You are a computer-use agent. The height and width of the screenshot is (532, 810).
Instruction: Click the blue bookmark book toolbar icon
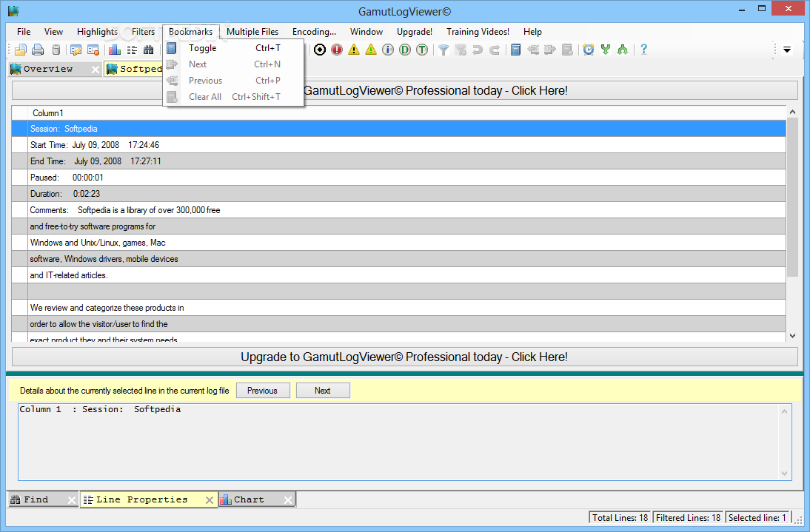point(515,50)
